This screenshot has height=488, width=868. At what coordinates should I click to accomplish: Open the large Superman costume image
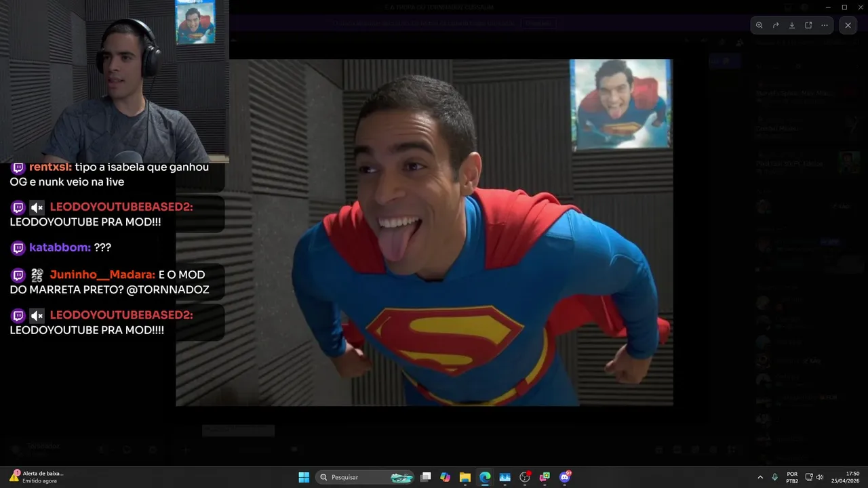[424, 232]
